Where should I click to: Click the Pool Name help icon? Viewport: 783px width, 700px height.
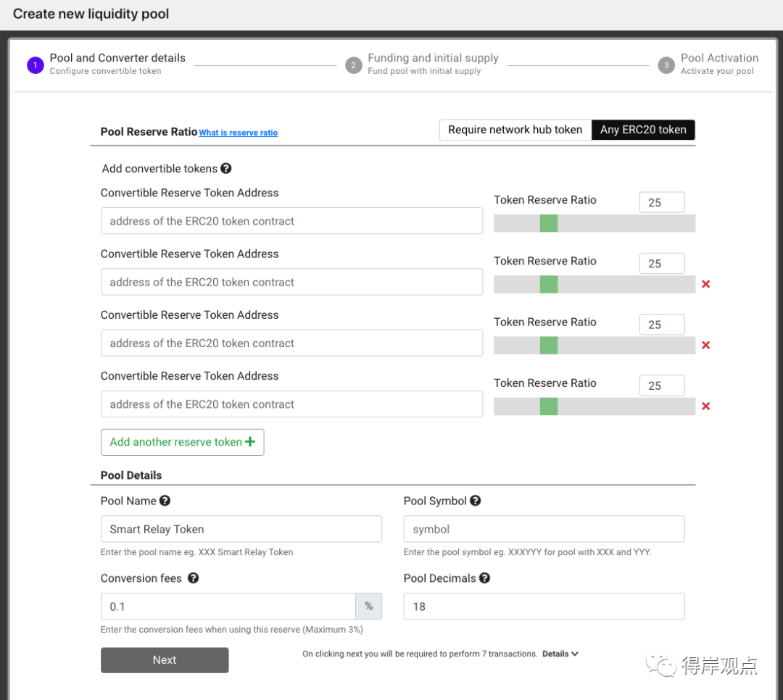[x=165, y=501]
